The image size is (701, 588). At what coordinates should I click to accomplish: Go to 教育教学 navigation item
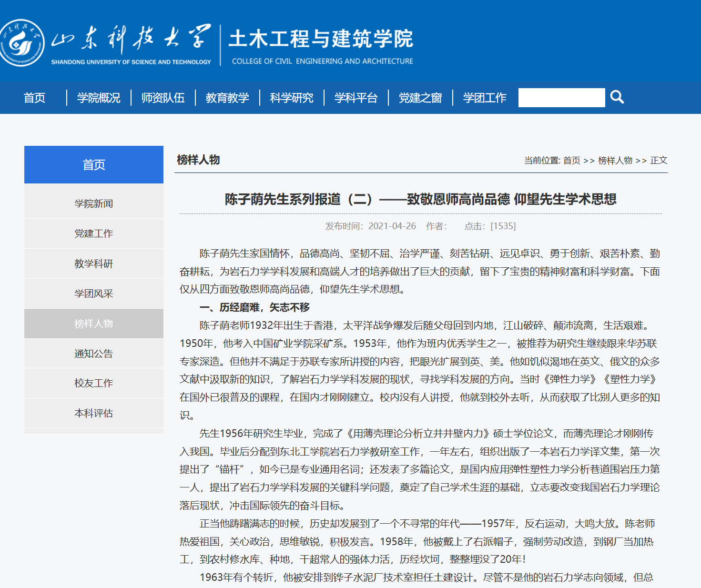pos(227,98)
